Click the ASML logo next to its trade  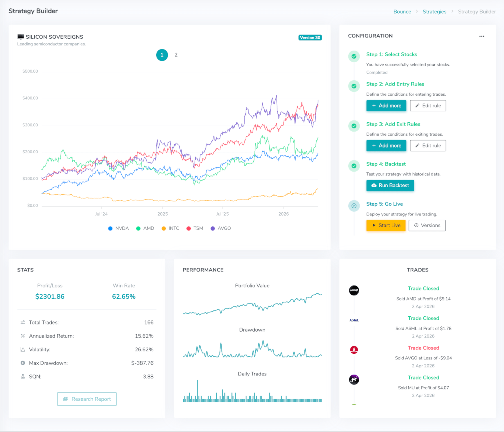[354, 320]
